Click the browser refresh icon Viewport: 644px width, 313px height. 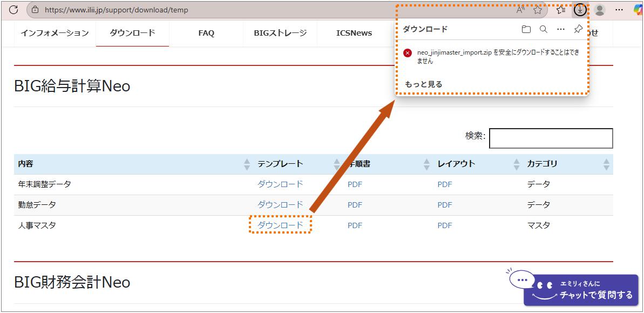click(x=14, y=10)
